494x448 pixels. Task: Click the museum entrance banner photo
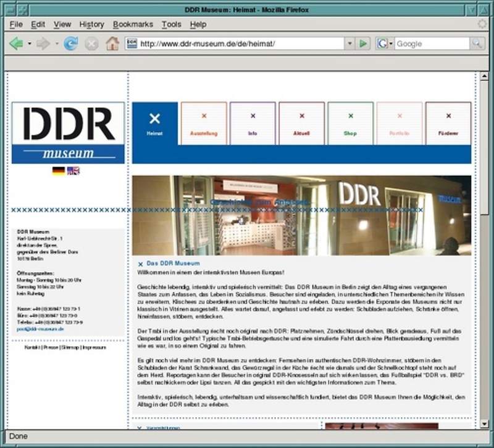301,215
